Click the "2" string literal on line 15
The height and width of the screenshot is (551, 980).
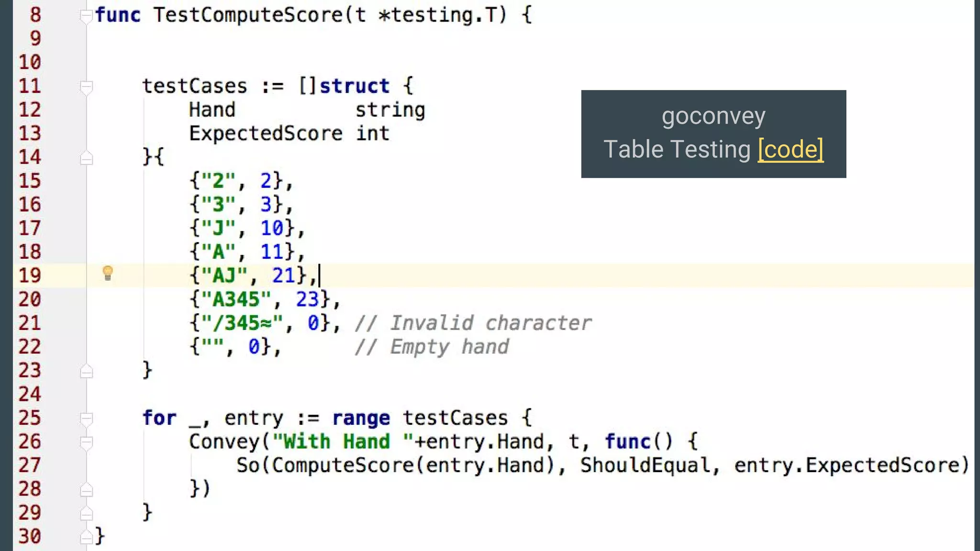click(218, 181)
